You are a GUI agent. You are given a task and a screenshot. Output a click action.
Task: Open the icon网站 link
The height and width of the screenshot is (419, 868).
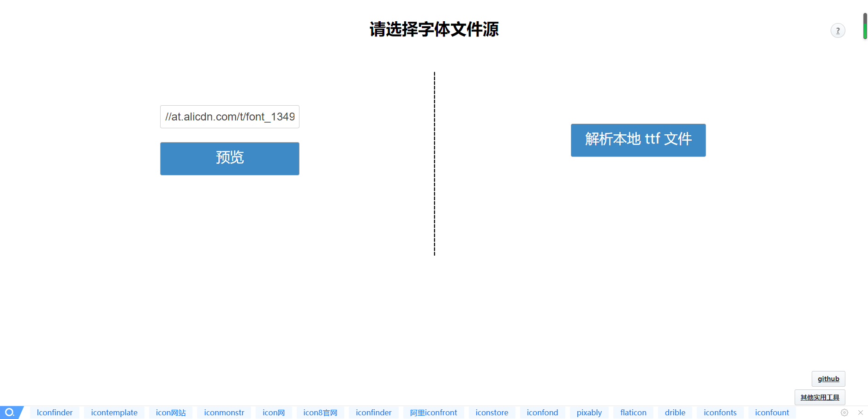tap(171, 412)
